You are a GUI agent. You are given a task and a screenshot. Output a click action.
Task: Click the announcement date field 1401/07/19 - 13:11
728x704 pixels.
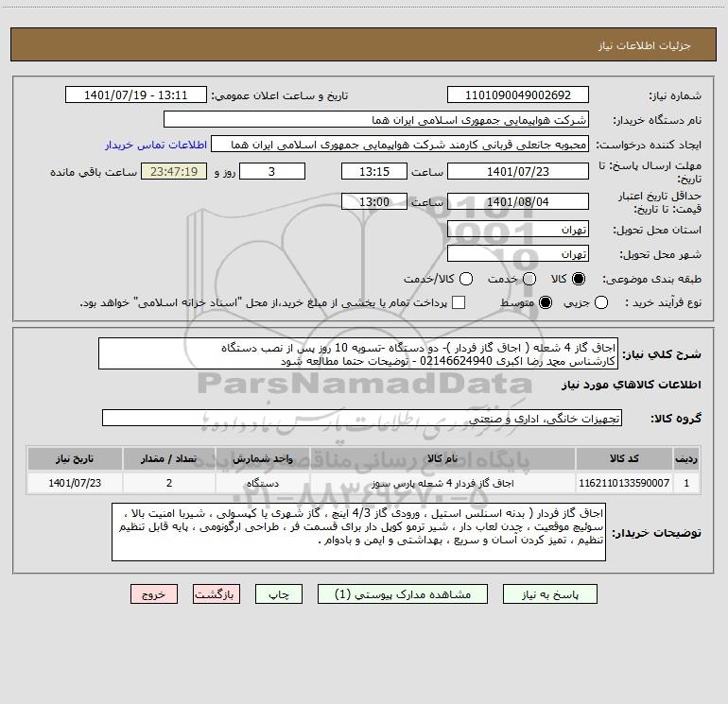[136, 95]
